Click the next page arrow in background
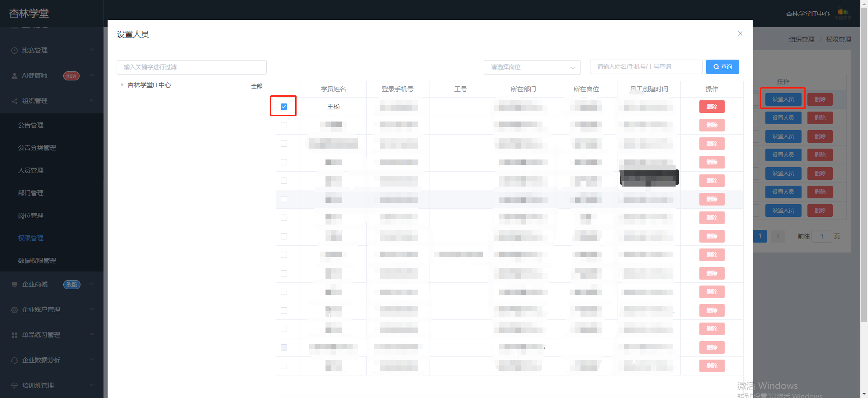 click(x=778, y=236)
